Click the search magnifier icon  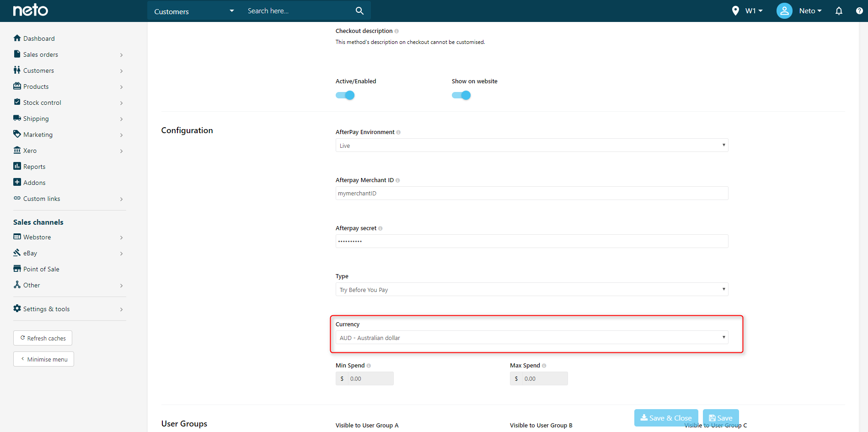click(359, 11)
